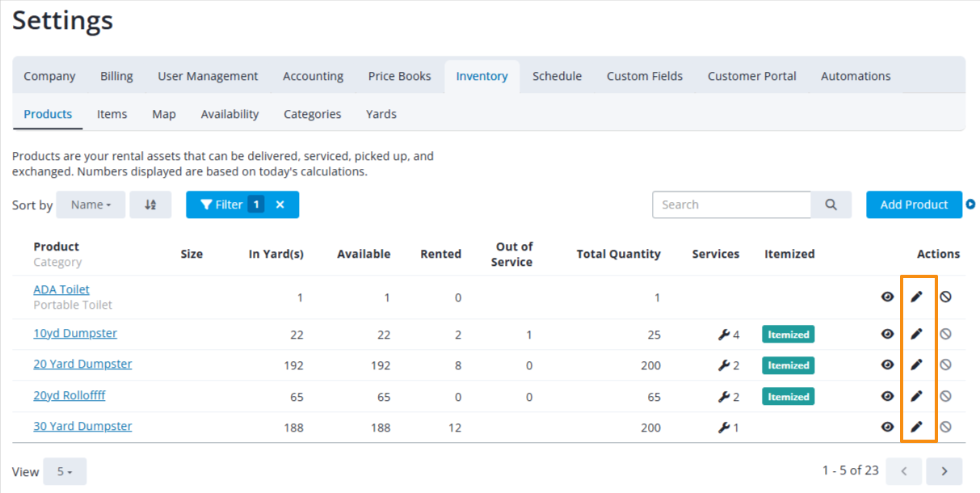980x493 pixels.
Task: Click the Portable Toilet category text
Action: 73,305
